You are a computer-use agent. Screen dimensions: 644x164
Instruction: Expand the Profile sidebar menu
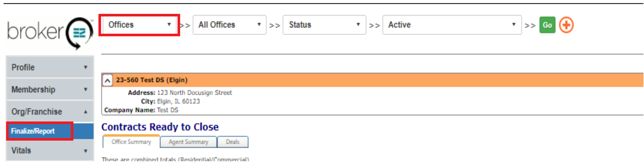[x=50, y=67]
